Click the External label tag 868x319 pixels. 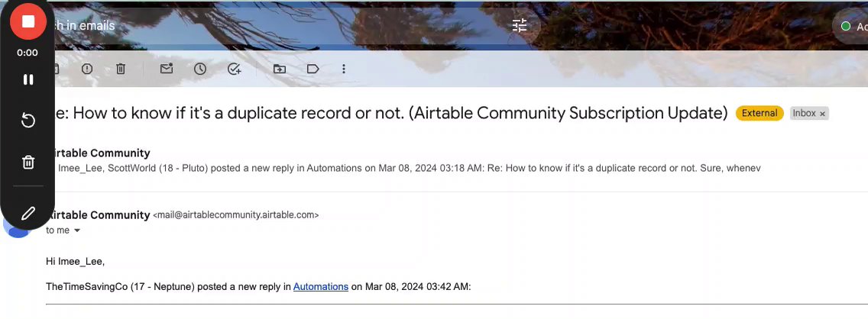pos(759,113)
